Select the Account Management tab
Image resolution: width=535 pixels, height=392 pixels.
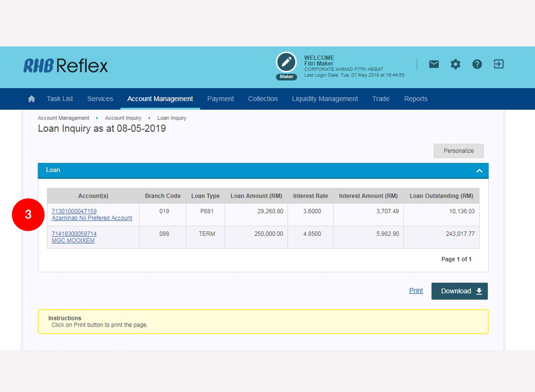[x=160, y=99]
